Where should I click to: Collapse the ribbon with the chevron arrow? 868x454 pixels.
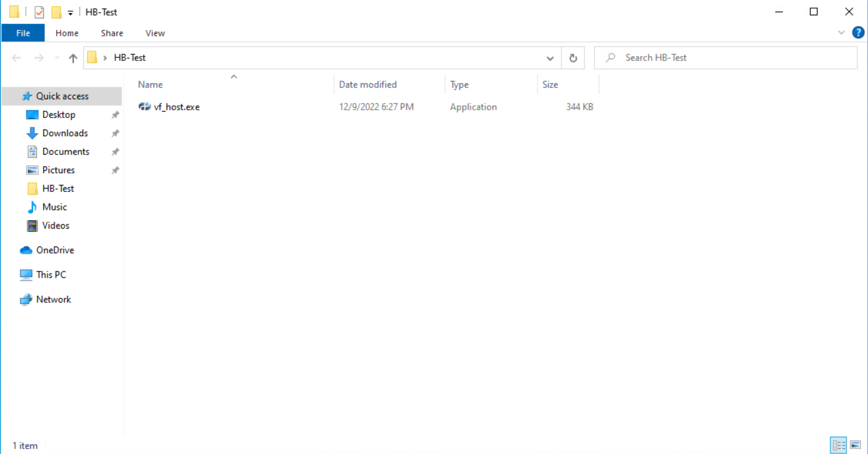(841, 33)
